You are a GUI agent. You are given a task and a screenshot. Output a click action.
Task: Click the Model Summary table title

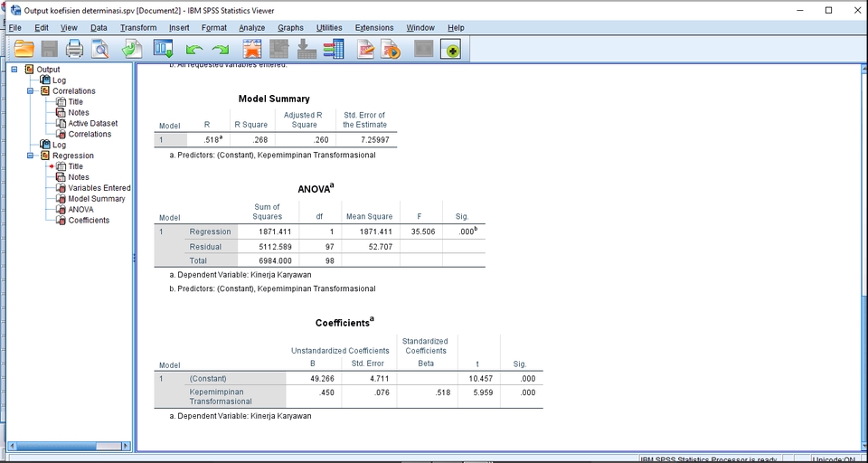point(274,99)
